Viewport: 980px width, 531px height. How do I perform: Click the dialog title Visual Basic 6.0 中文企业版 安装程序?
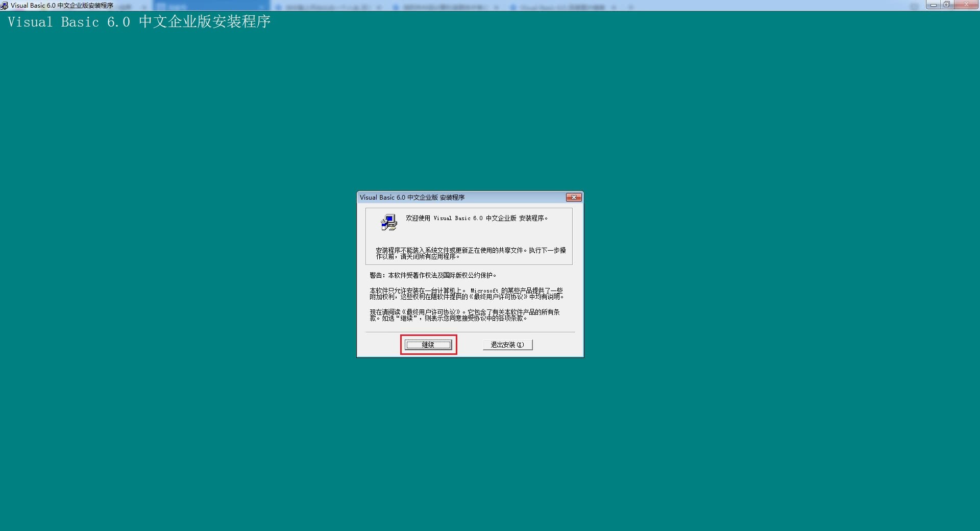tap(412, 198)
